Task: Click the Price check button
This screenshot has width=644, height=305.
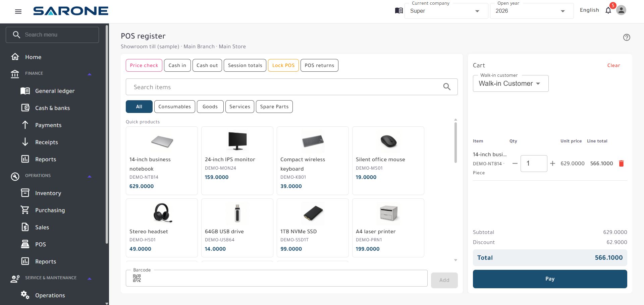Action: point(144,65)
